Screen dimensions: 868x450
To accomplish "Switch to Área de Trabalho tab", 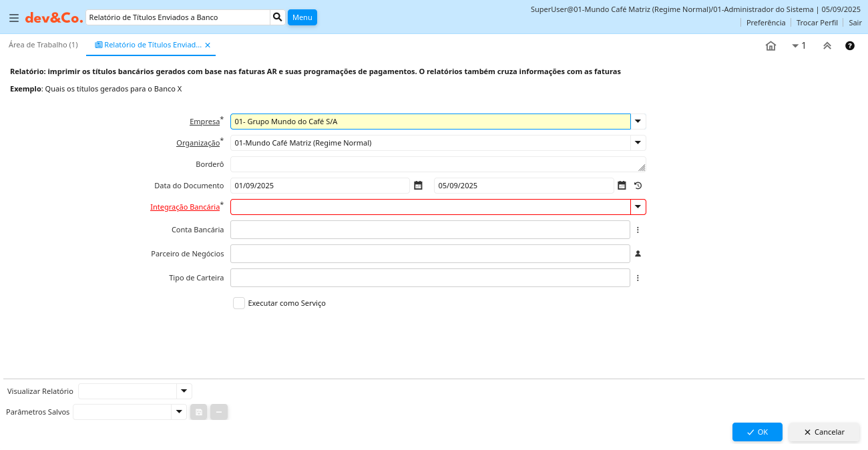I will 43,45.
